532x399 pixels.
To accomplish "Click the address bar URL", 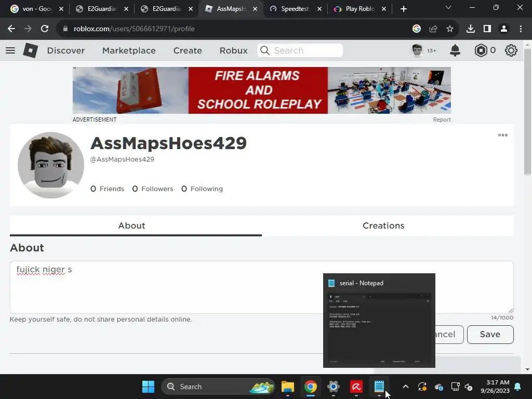I will pyautogui.click(x=134, y=29).
